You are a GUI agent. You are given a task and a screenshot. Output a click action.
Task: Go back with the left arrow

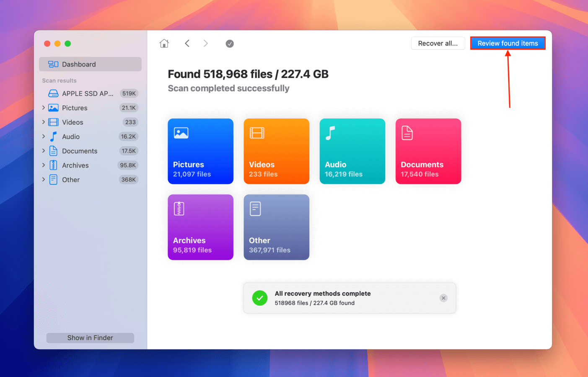tap(187, 44)
